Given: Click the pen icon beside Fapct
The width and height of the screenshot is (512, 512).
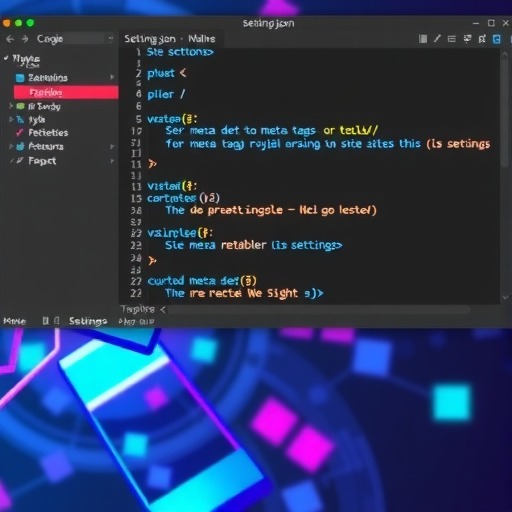Looking at the screenshot, I should pyautogui.click(x=20, y=161).
